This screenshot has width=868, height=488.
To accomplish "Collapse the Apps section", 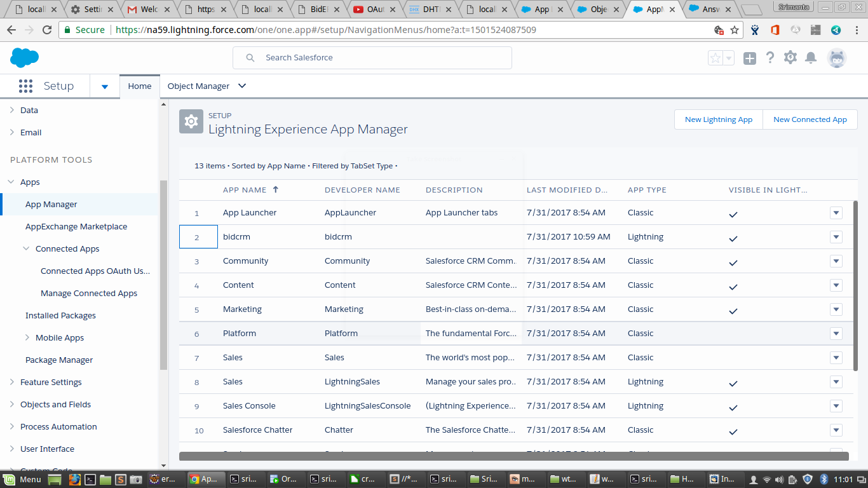I will [x=11, y=182].
